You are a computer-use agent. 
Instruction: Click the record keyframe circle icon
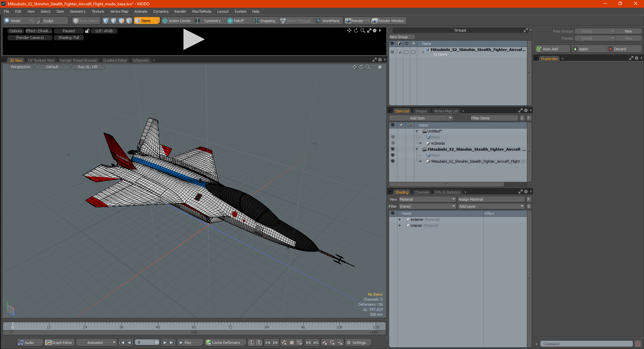click(292, 343)
